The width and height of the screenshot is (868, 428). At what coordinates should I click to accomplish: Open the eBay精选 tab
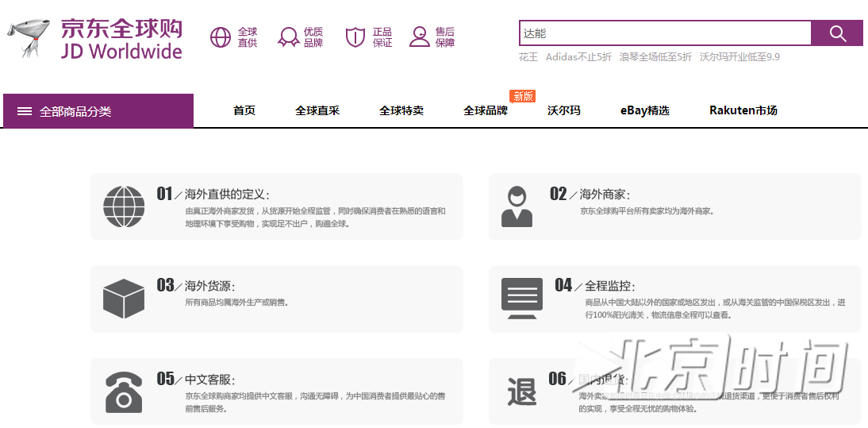pyautogui.click(x=645, y=110)
